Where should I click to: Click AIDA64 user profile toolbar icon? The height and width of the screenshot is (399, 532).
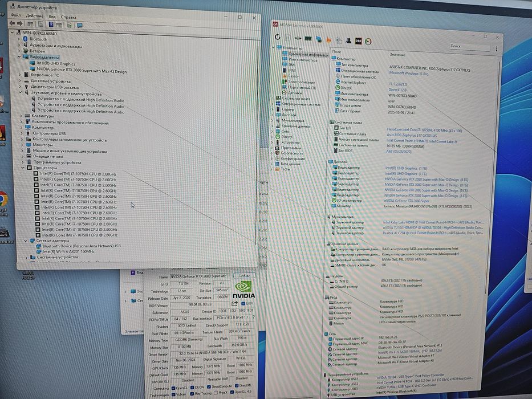pos(348,40)
